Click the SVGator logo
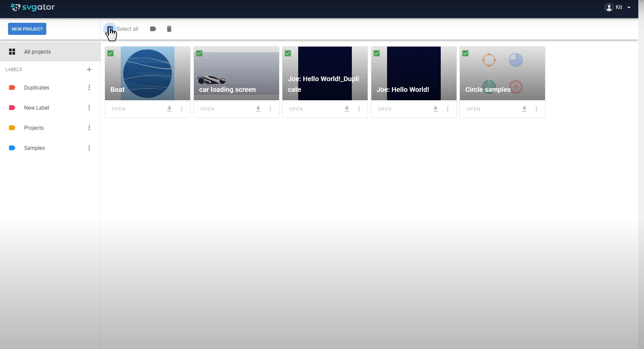Image resolution: width=644 pixels, height=349 pixels. 33,7
